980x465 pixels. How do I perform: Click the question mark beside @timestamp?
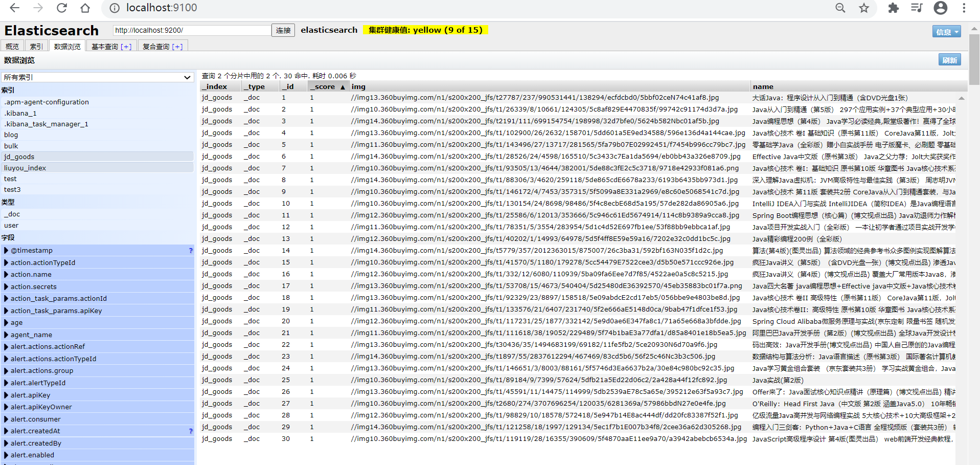point(191,251)
